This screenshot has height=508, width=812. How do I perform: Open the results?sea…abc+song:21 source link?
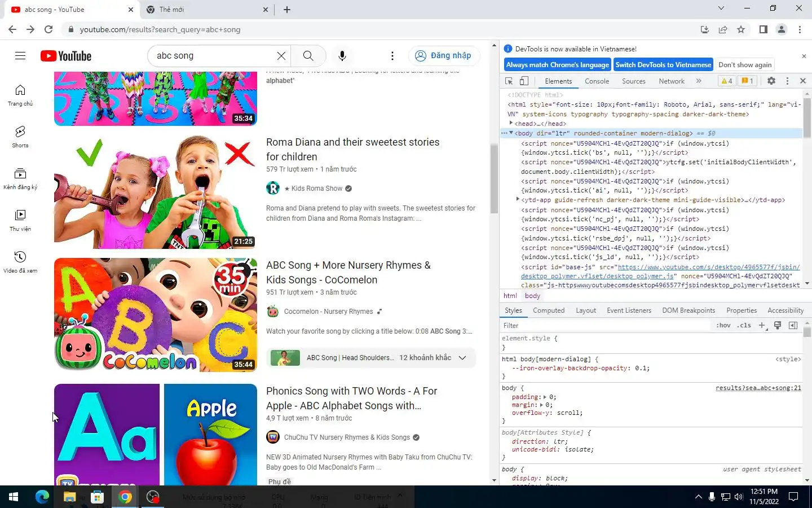[x=758, y=388]
